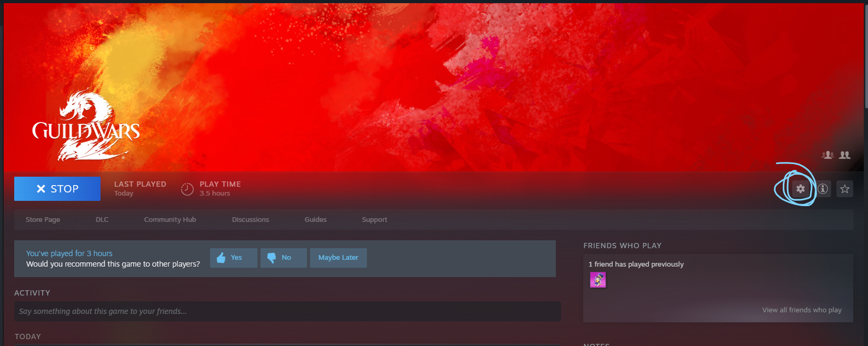View all friends who play
This screenshot has width=868, height=346.
pyautogui.click(x=802, y=310)
